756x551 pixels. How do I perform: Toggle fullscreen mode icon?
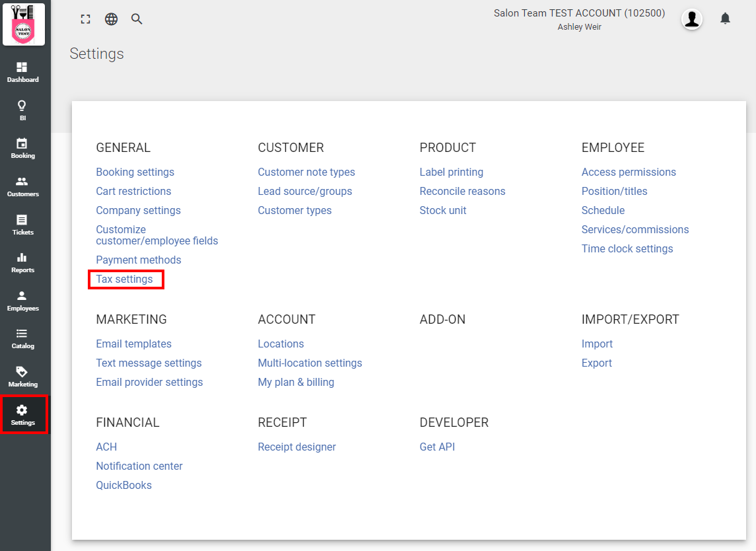85,19
